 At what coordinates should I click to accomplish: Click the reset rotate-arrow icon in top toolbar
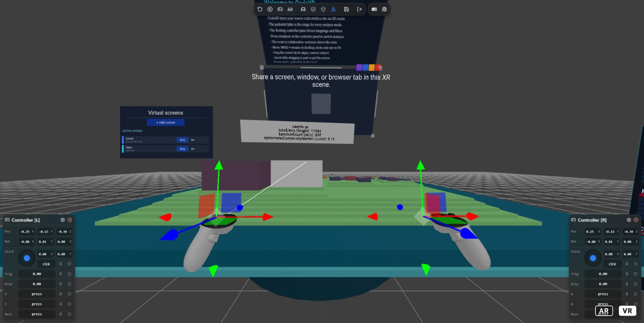tap(260, 9)
